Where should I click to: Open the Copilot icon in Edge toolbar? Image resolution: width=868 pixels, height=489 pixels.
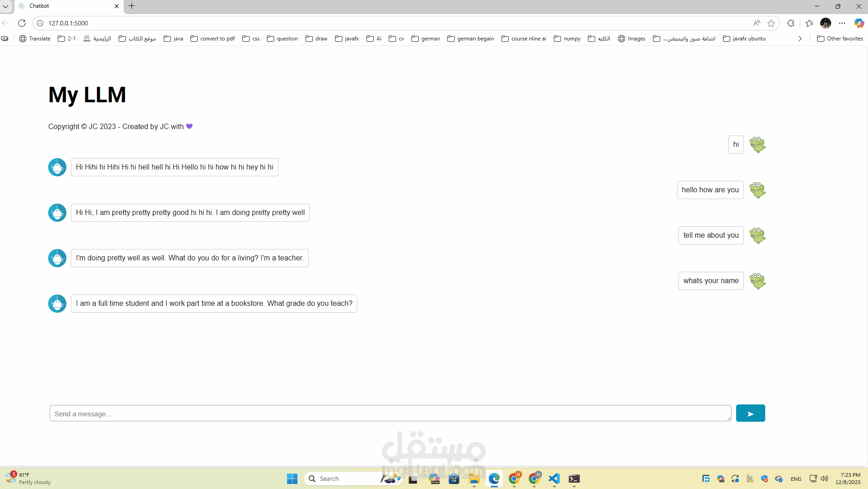pos(859,23)
